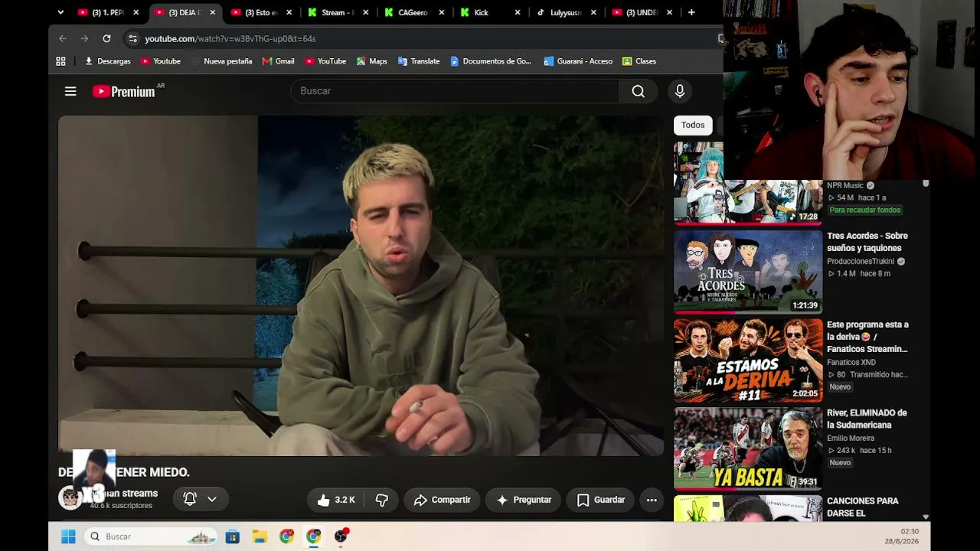Close the '(3) DEJA D' active tab
Viewport: 980px width, 551px height.
click(213, 12)
